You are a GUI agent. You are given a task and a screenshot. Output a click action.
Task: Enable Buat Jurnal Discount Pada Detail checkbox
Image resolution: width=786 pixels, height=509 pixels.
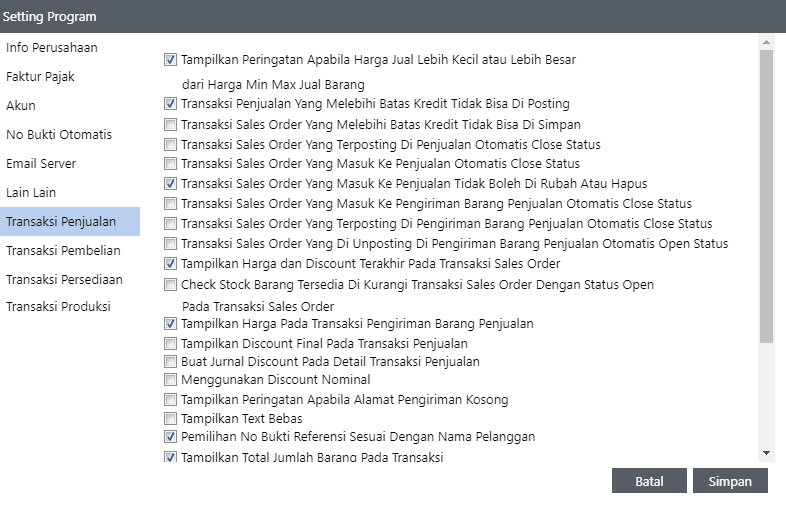(170, 362)
